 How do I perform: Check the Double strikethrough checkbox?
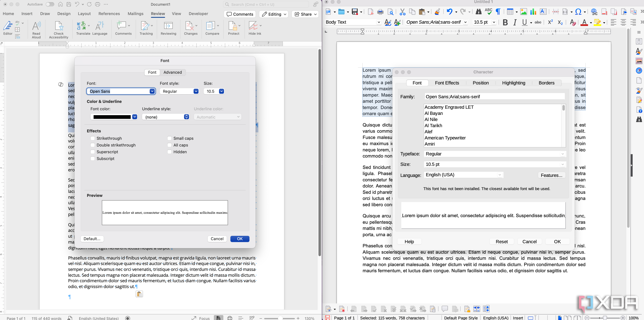pos(93,145)
